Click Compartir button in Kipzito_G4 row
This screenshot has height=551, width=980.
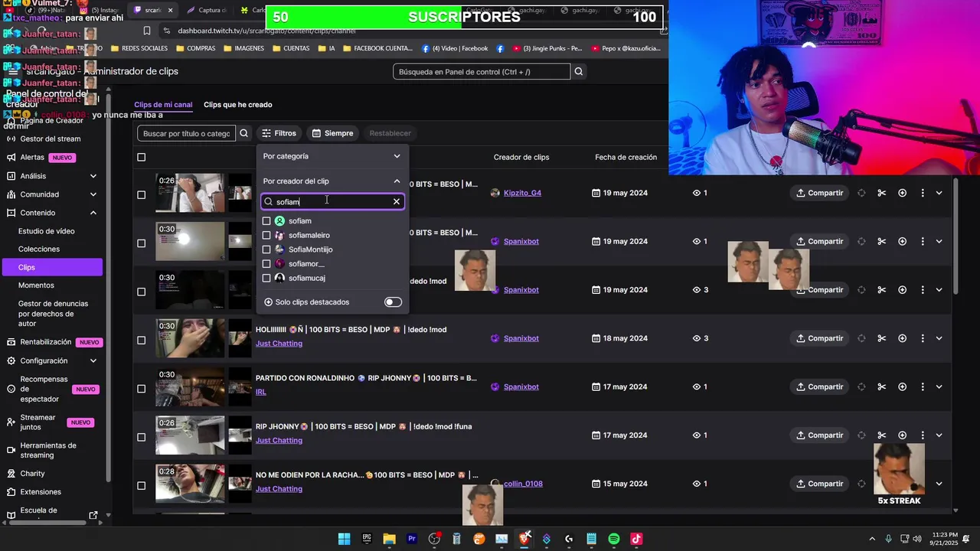pos(819,193)
